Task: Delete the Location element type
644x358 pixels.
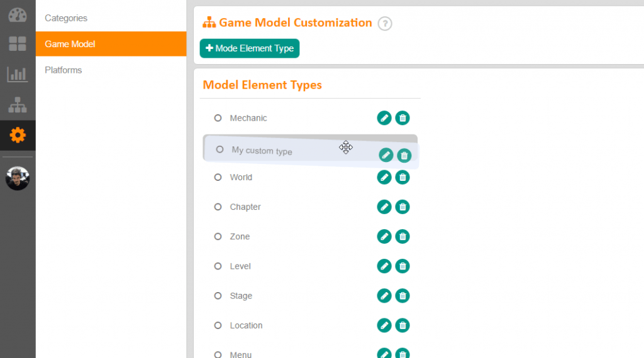Action: pos(402,325)
